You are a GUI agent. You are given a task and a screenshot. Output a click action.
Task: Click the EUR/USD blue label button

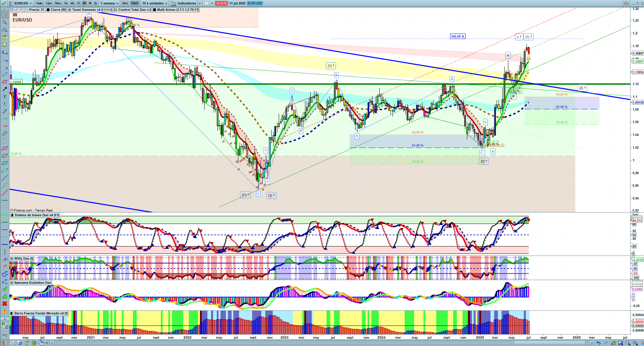click(x=255, y=3)
